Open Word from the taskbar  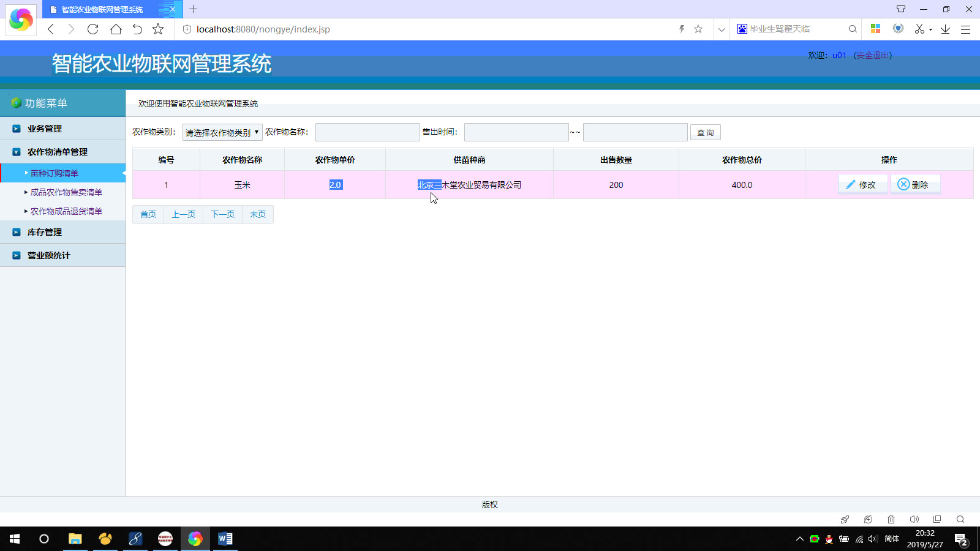tap(224, 539)
